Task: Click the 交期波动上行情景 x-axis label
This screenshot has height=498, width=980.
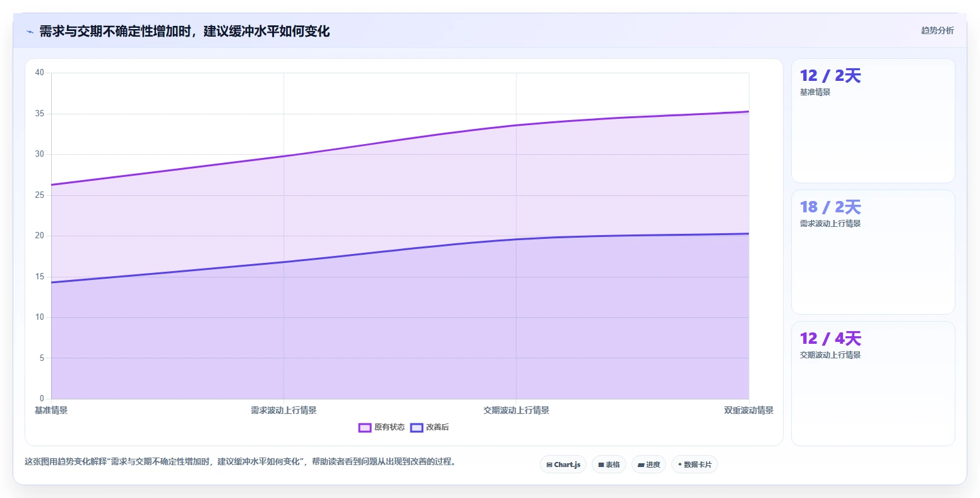Action: pos(516,410)
